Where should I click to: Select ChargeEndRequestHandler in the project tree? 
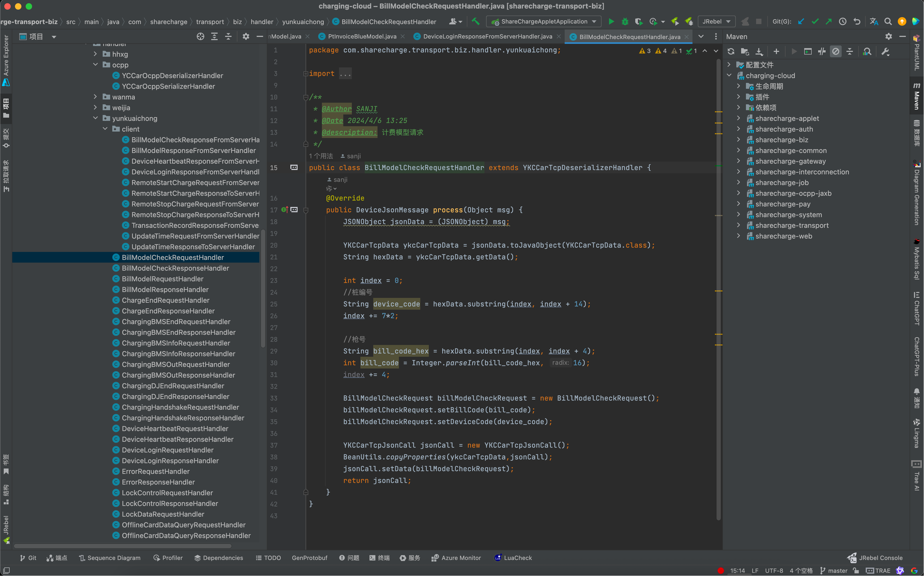pyautogui.click(x=165, y=300)
